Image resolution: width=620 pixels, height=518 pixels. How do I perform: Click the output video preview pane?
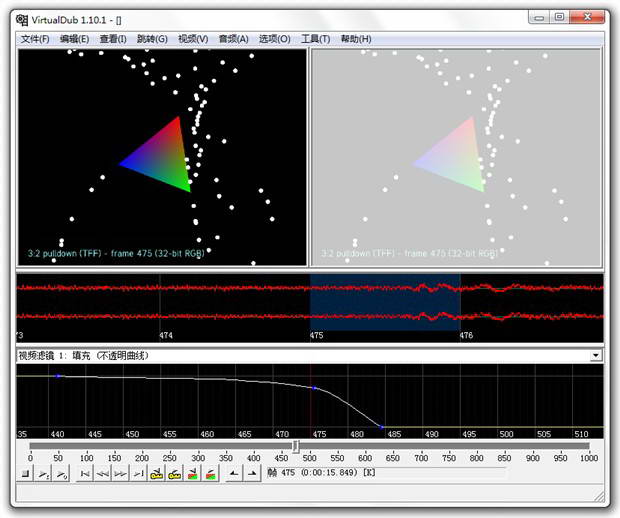(456, 158)
